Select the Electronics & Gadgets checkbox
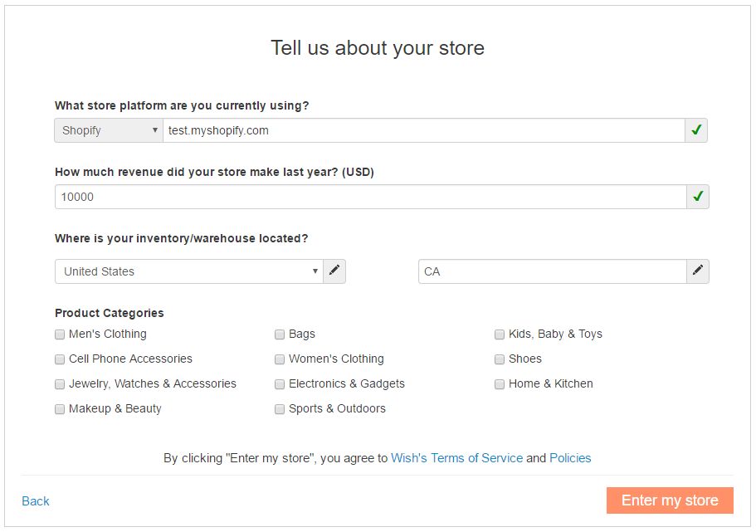 pos(280,383)
